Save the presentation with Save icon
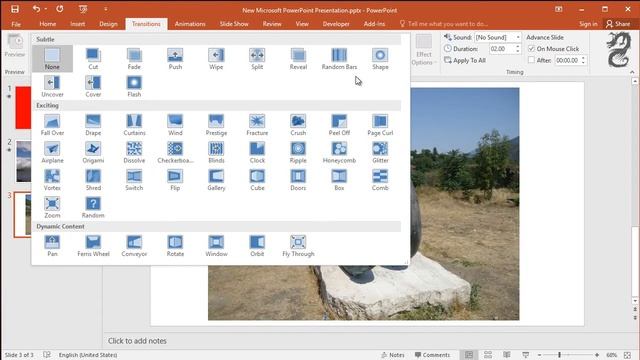 [15, 9]
